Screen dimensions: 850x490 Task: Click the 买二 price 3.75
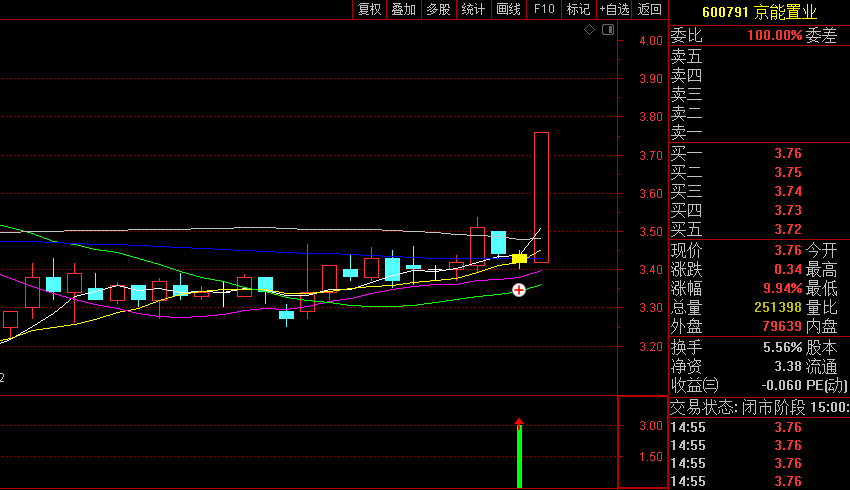[788, 172]
